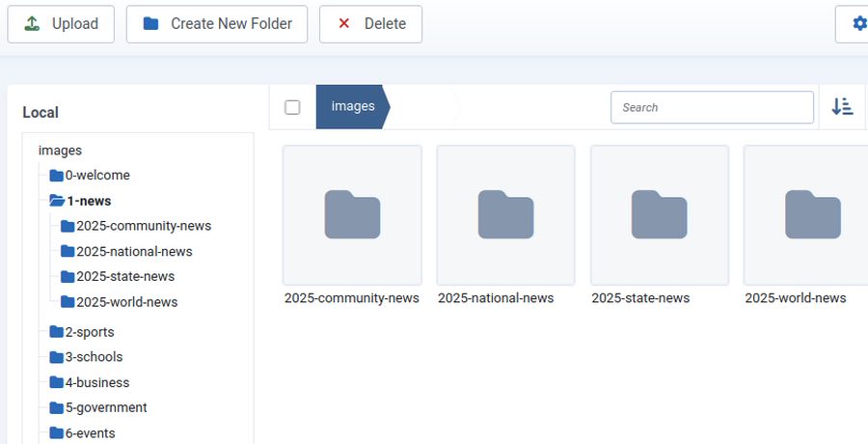The image size is (868, 444).
Task: Open the 2025-national-news folder icon in grid
Action: [x=505, y=215]
